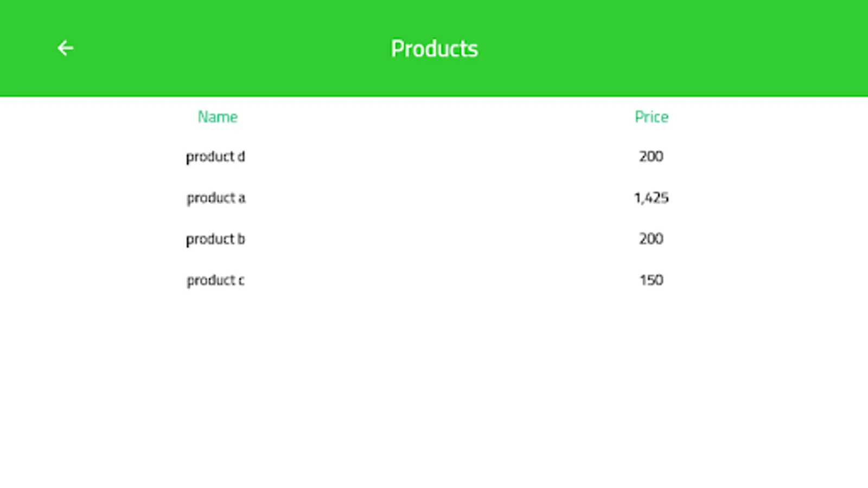Click the Products page title
The width and height of the screenshot is (868, 488).
[x=434, y=49]
